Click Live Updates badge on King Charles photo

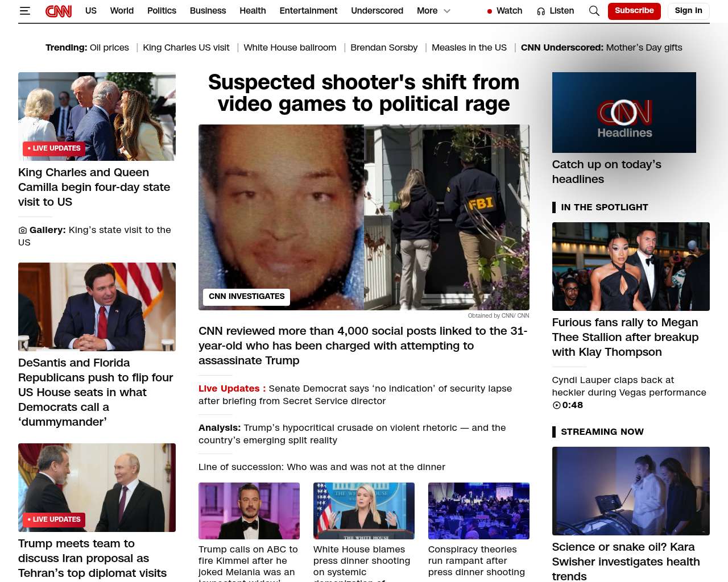(x=54, y=148)
